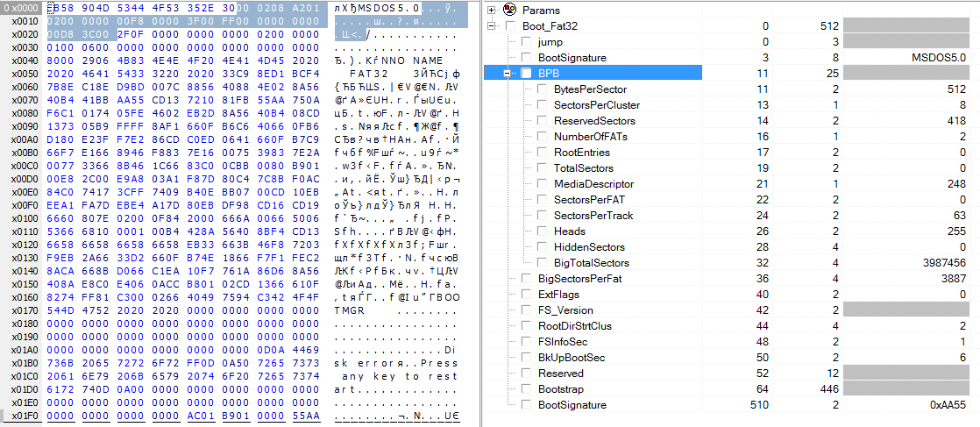Viewport: 980px width, 427px height.
Task: Click the x0100 offset label
Action: [25, 218]
